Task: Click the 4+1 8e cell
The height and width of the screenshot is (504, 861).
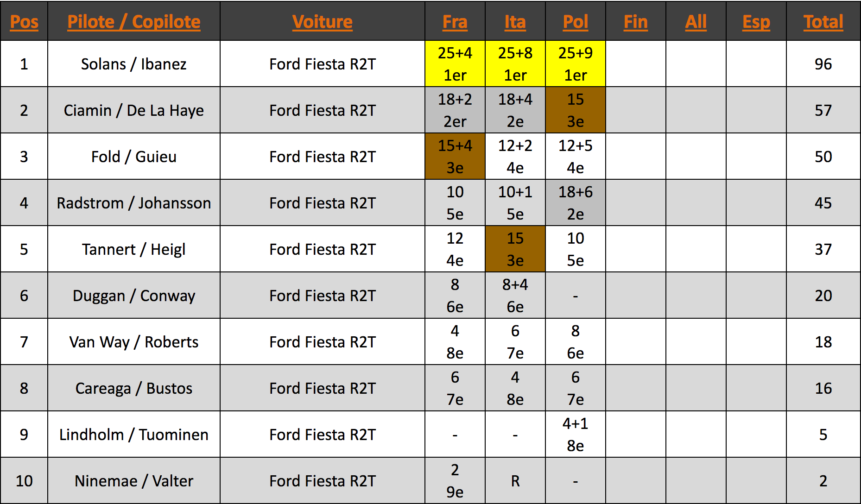Action: coord(576,435)
